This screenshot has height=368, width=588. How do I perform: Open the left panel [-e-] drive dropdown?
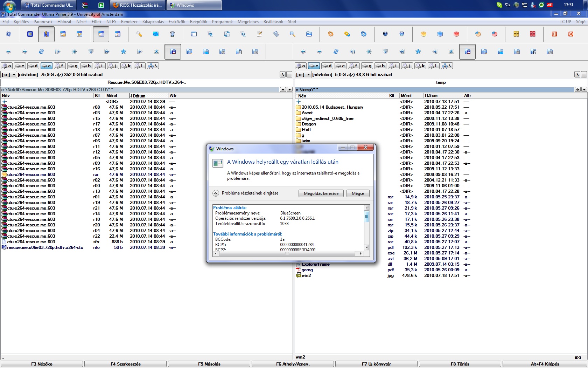9,75
